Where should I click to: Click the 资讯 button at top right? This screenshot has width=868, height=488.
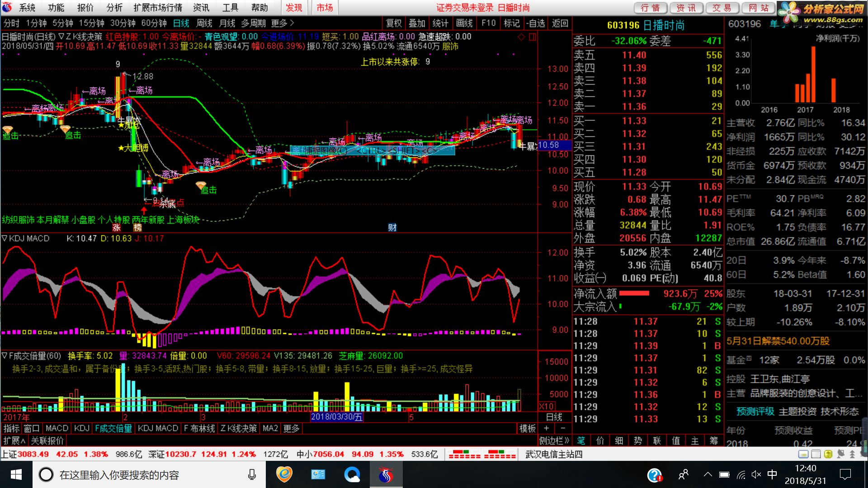point(686,8)
